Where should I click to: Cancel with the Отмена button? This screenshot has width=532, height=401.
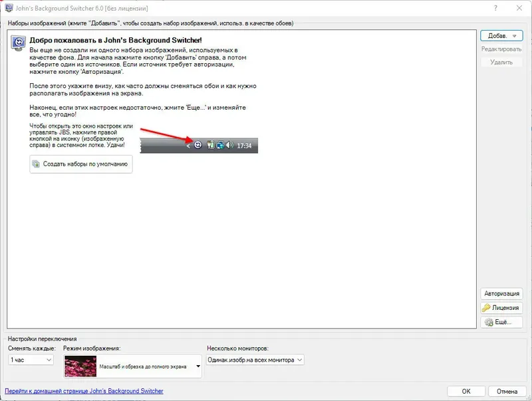[507, 391]
